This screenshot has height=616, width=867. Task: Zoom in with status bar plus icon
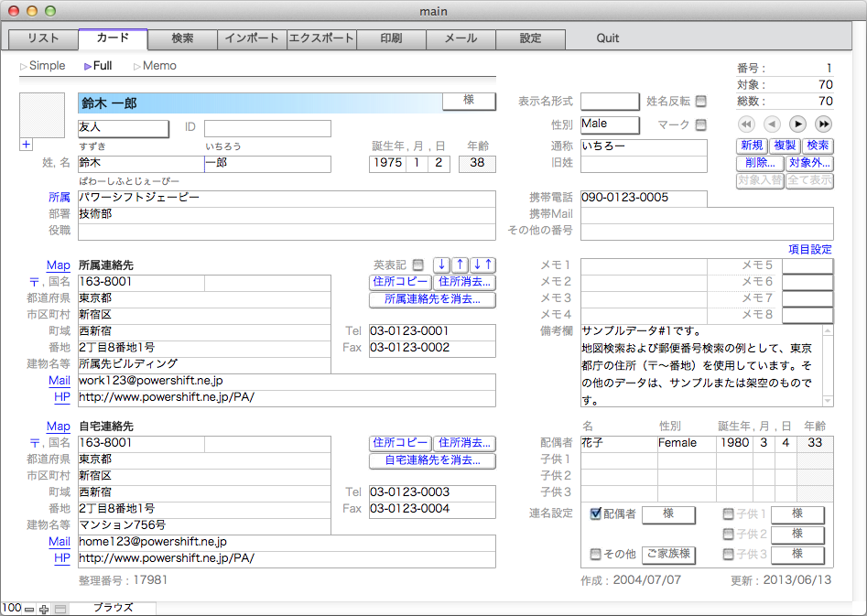tap(44, 609)
